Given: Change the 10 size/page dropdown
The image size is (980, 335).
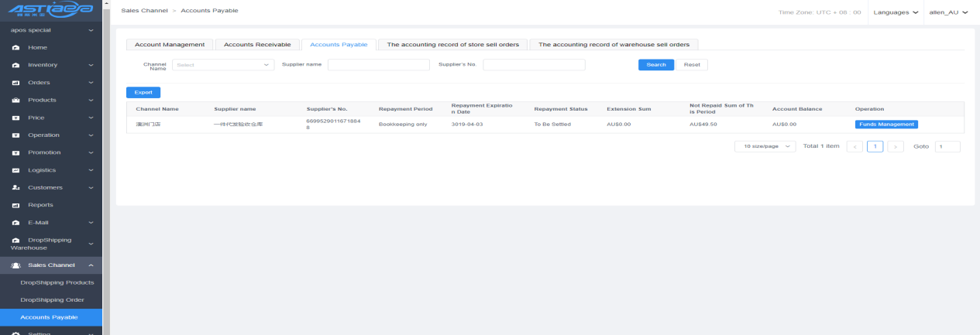Looking at the screenshot, I should pyautogui.click(x=765, y=146).
